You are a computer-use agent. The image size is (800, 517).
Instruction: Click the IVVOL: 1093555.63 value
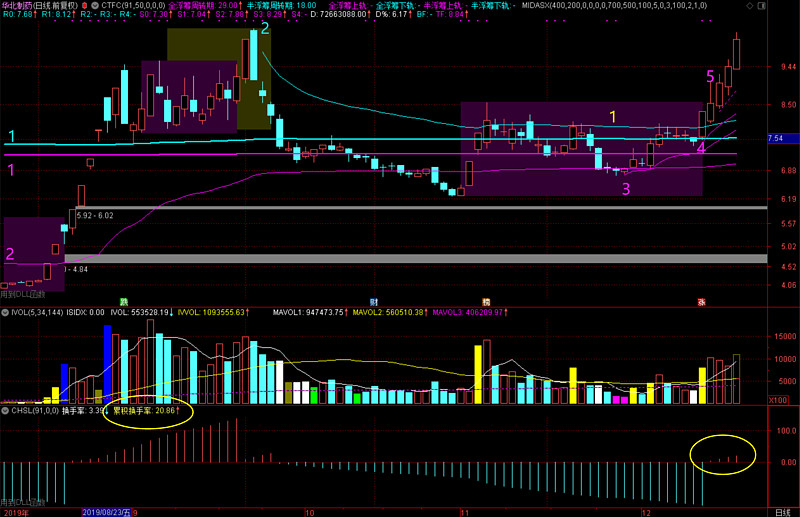213,312
